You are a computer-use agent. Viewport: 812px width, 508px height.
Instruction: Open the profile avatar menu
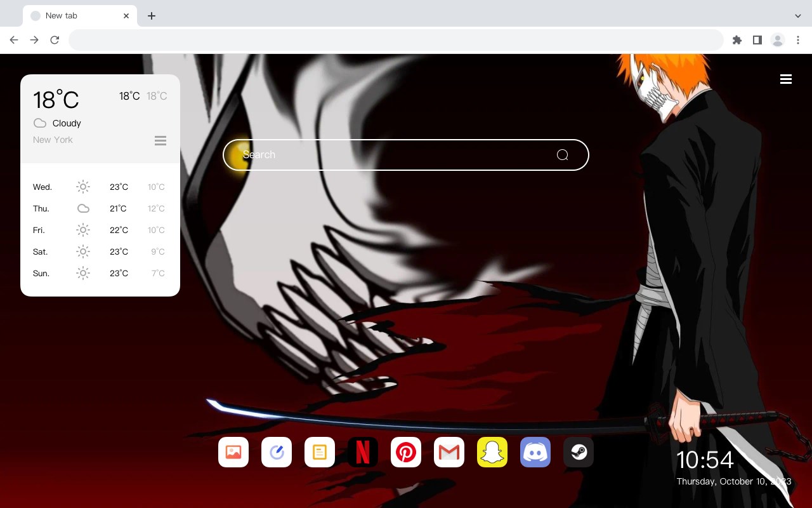[778, 40]
